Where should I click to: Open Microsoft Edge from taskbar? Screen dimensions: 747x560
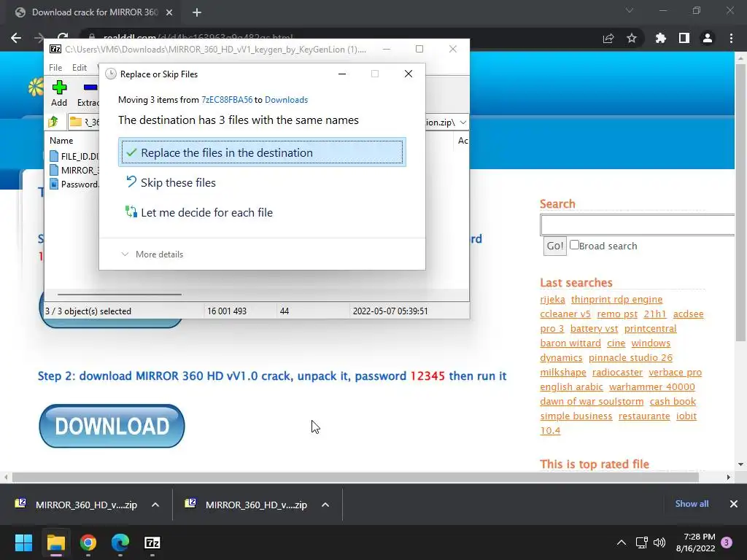(x=120, y=542)
